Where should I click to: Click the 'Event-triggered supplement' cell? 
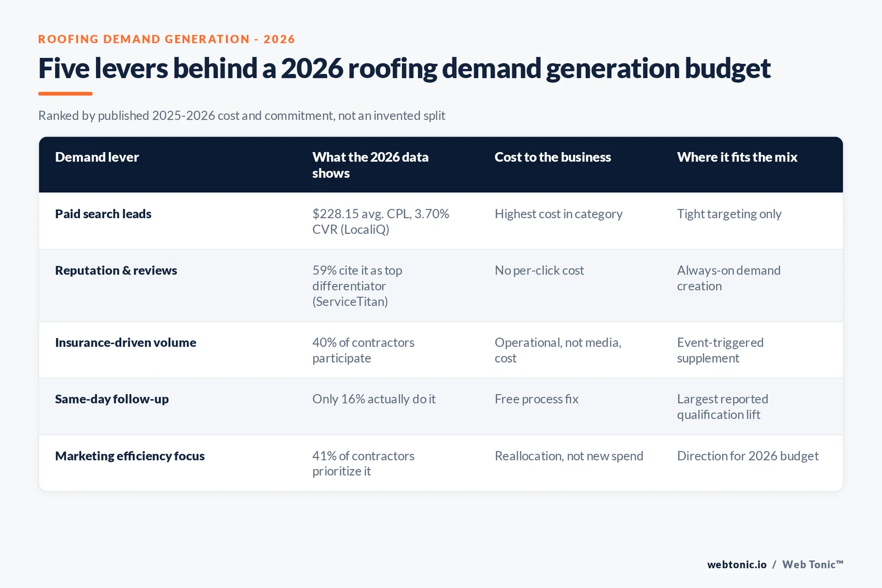[x=720, y=350]
